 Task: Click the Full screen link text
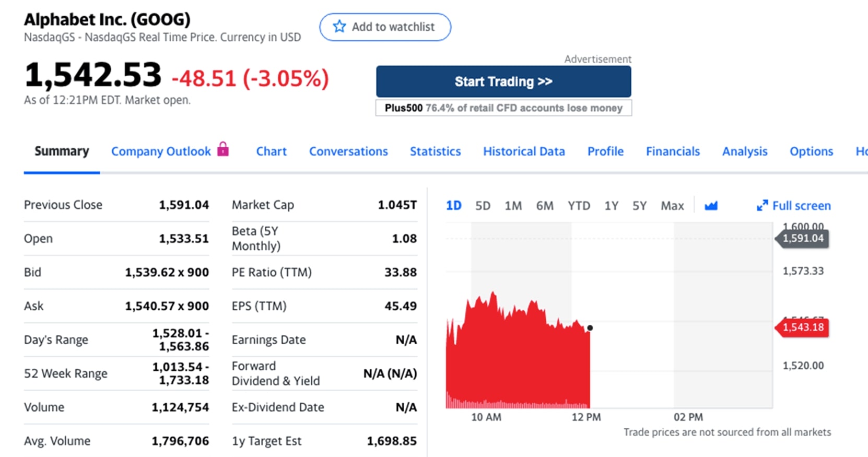tap(801, 206)
